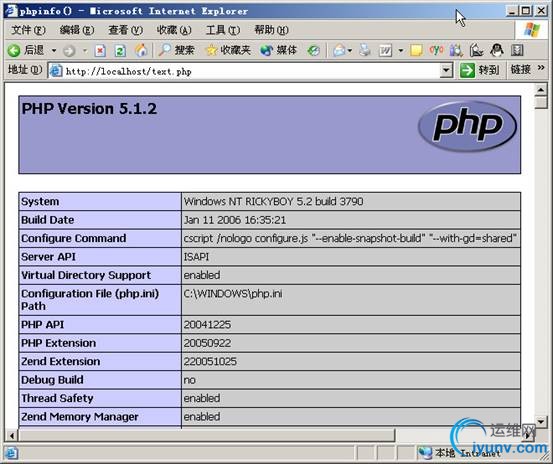Click the Go (转到) button

(x=480, y=70)
